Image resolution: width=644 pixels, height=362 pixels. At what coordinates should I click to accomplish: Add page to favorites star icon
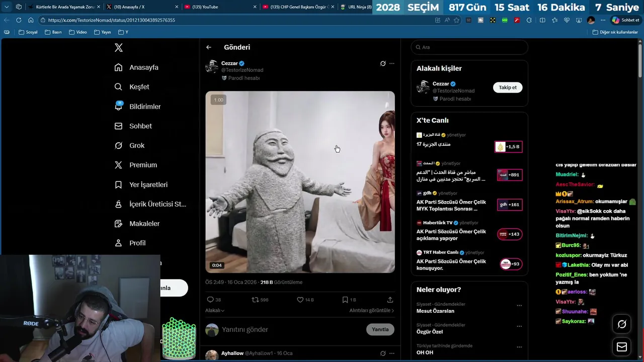[x=456, y=20]
